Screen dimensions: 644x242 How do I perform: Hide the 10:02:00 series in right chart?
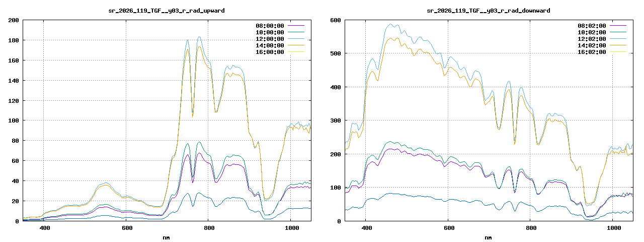[592, 32]
